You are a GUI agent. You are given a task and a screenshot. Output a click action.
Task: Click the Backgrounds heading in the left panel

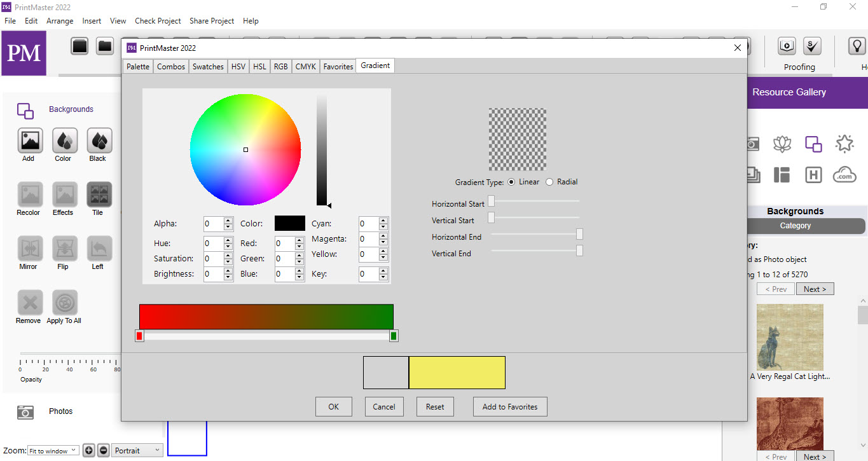(71, 109)
